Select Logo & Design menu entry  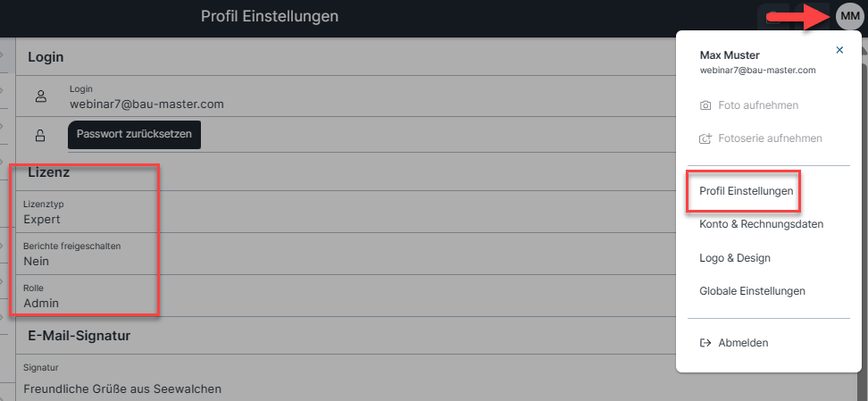coord(735,258)
